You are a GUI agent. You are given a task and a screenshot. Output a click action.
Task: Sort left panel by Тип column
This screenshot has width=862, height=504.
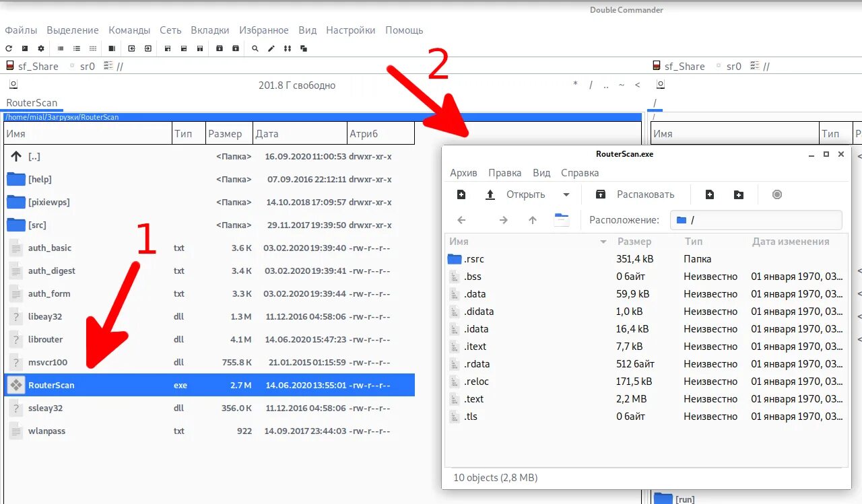click(x=189, y=133)
